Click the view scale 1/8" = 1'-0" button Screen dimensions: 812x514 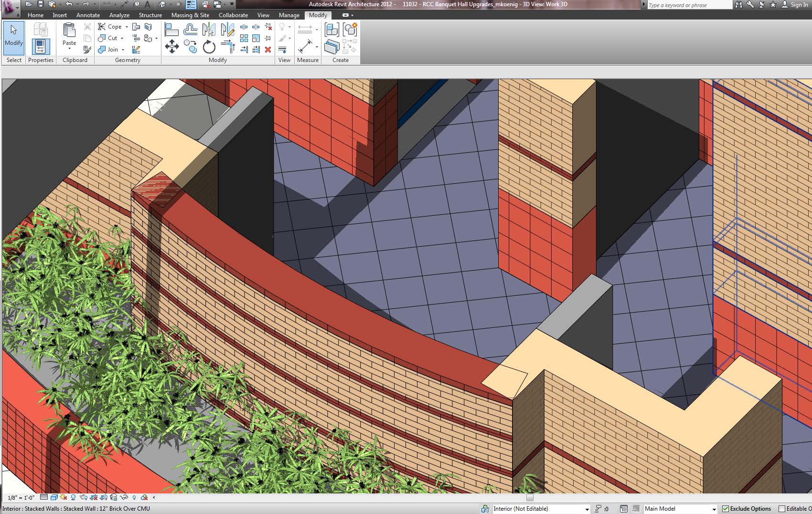click(x=21, y=497)
